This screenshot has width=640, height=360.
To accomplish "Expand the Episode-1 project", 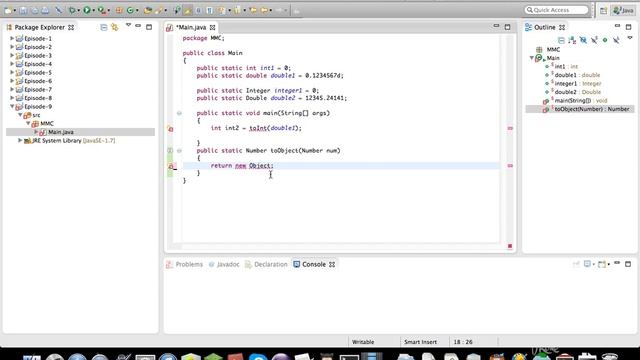I will tap(12, 38).
